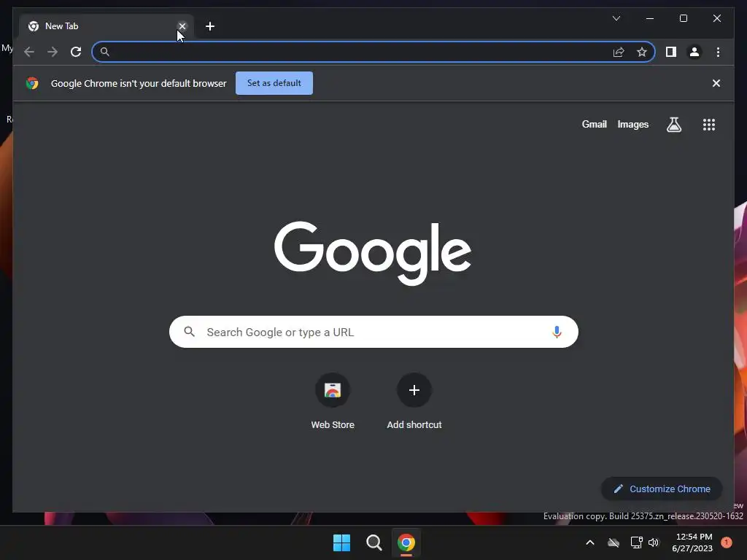
Task: Toggle the Chrome side panel
Action: tap(671, 52)
